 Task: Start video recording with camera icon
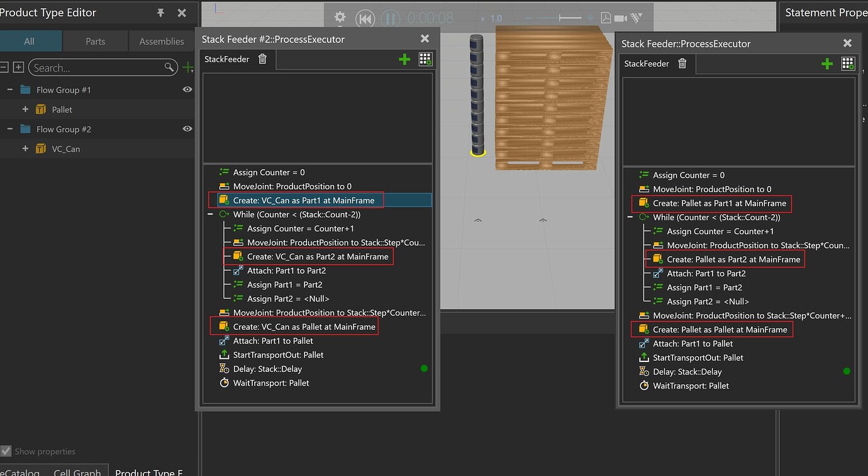pyautogui.click(x=621, y=18)
